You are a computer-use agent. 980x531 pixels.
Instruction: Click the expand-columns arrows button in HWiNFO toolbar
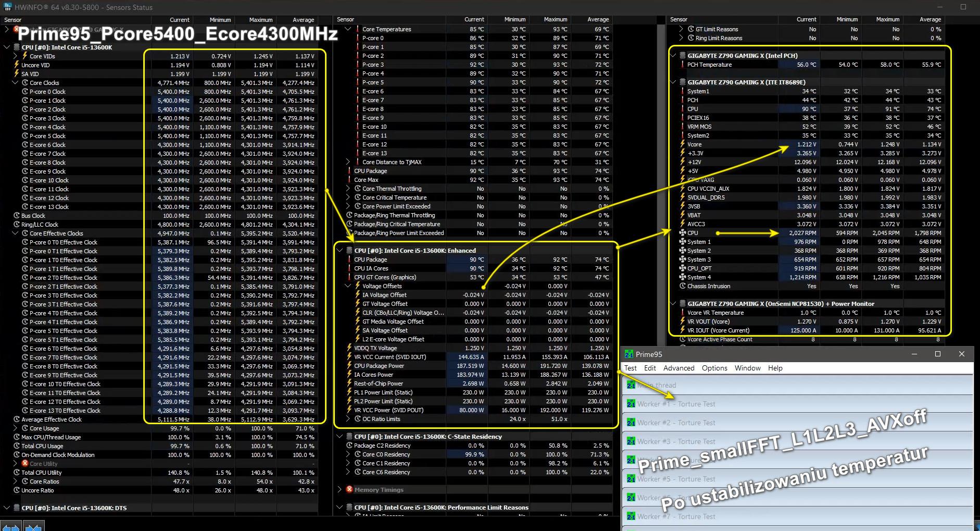[10, 527]
